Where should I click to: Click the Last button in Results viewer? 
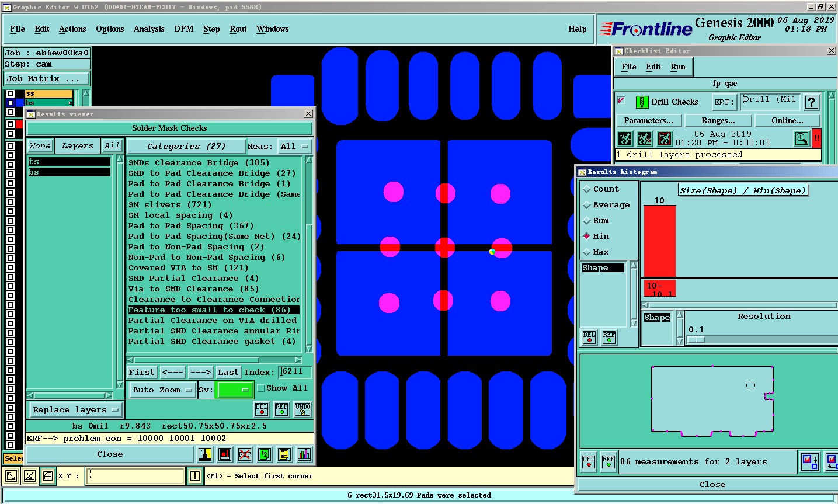coord(228,372)
